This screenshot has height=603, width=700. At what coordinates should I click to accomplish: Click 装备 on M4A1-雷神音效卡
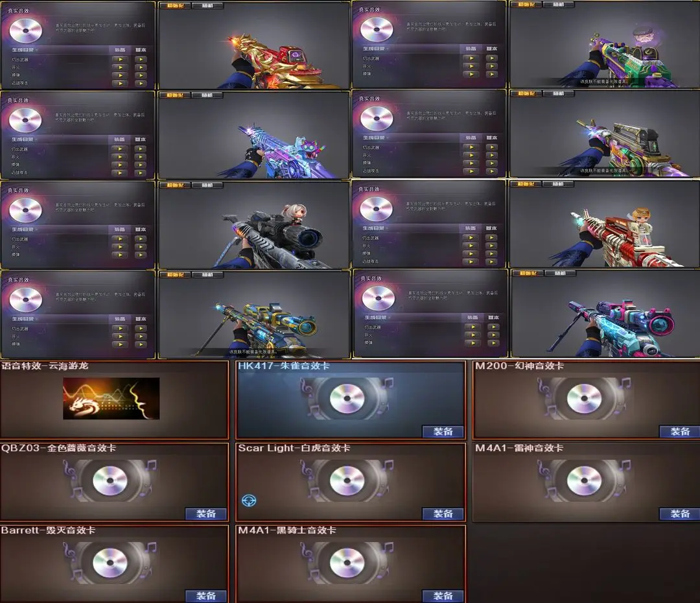point(680,514)
